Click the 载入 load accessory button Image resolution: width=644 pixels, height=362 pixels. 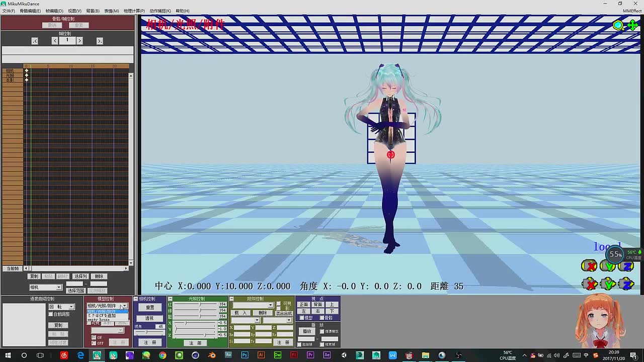coord(240,313)
